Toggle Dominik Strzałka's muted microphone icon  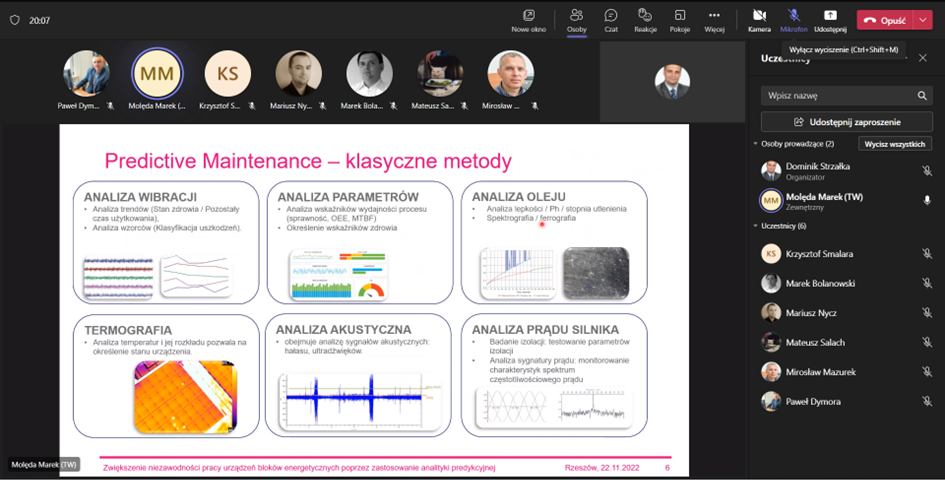point(926,171)
